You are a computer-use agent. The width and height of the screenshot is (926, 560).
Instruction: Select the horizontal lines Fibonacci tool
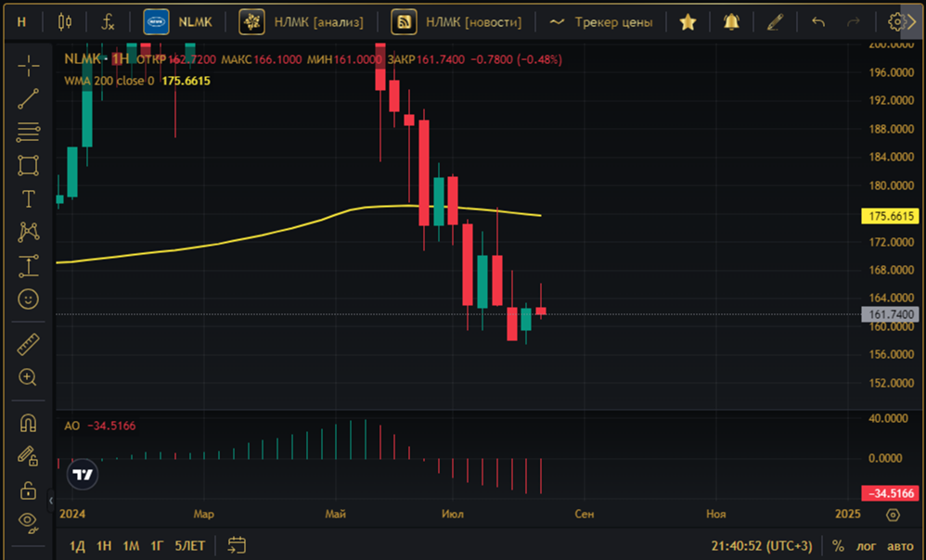[x=29, y=133]
